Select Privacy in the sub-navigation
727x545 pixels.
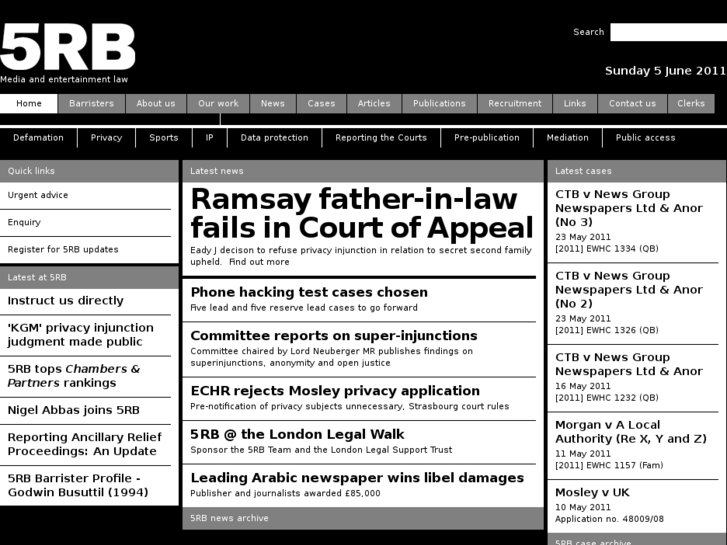click(106, 138)
